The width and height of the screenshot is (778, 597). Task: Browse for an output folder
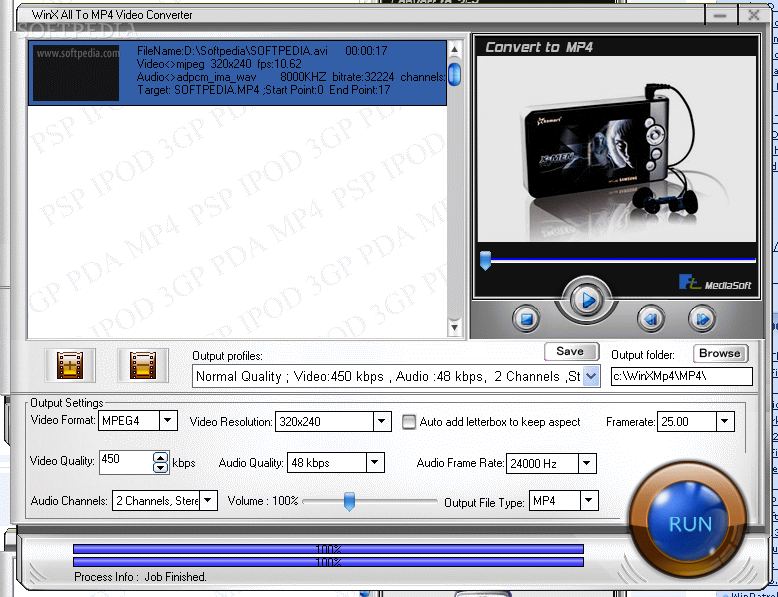[x=720, y=353]
